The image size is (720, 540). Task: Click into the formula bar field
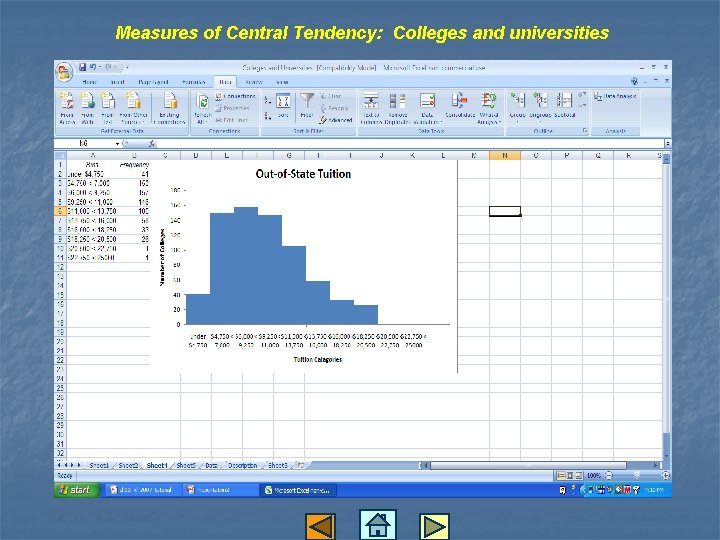[x=411, y=144]
